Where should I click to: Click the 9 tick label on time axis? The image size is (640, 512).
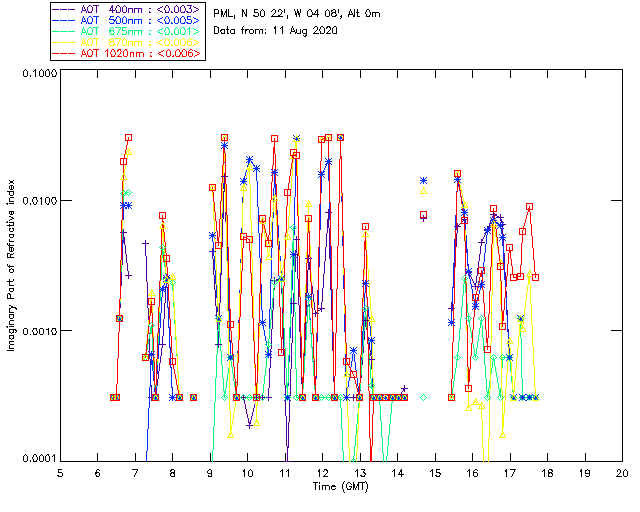click(210, 473)
